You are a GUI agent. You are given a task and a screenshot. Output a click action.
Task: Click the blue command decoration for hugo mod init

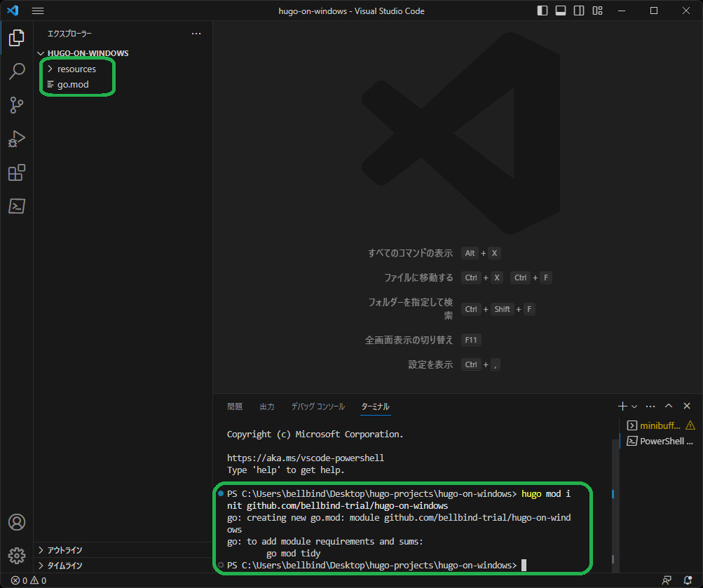[x=221, y=493]
